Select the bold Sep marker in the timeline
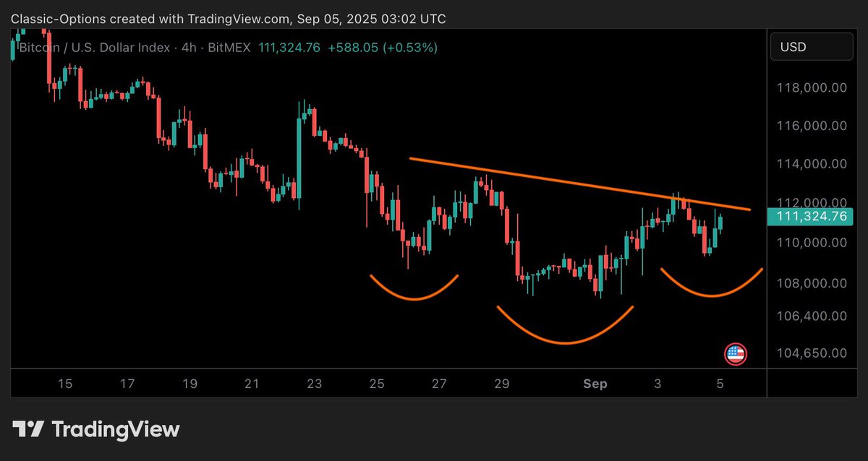The image size is (868, 461). [595, 384]
